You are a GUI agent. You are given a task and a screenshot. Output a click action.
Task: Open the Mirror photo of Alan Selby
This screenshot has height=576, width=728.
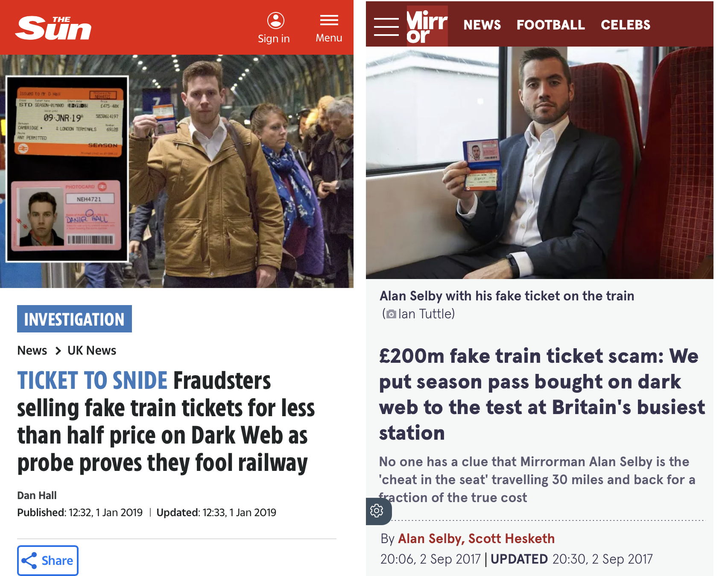539,162
